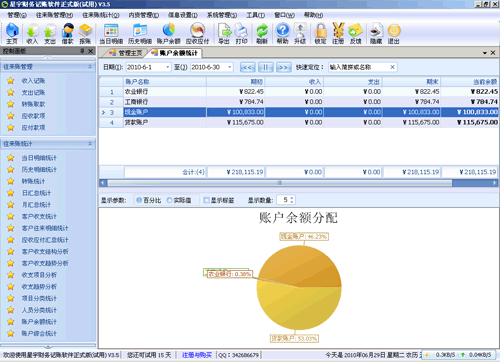The height and width of the screenshot is (362, 500).
Task: Close the 控制面板 side panel
Action: (90, 51)
